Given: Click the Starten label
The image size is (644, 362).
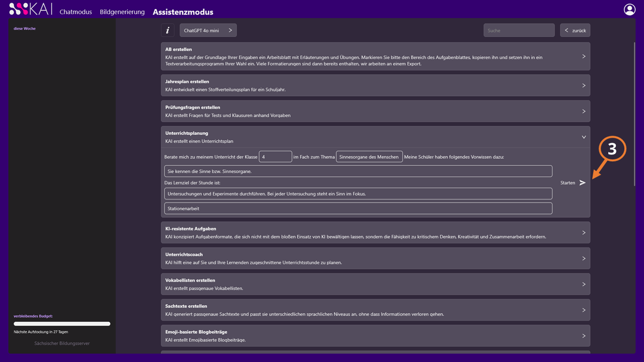Looking at the screenshot, I should (568, 183).
